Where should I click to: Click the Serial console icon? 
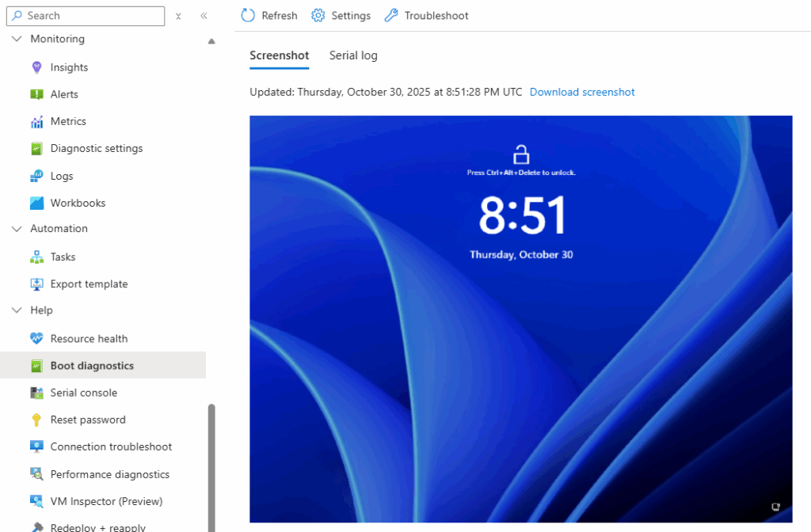click(36, 393)
